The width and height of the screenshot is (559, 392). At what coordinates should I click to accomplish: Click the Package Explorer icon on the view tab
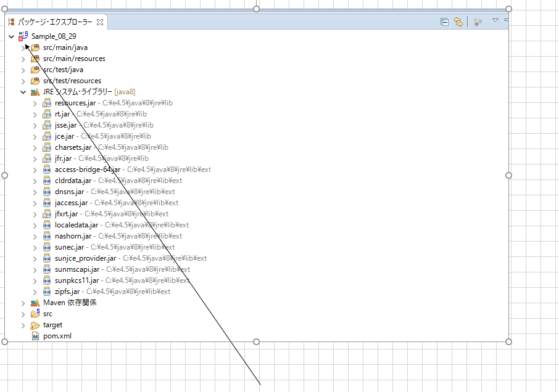[10, 20]
